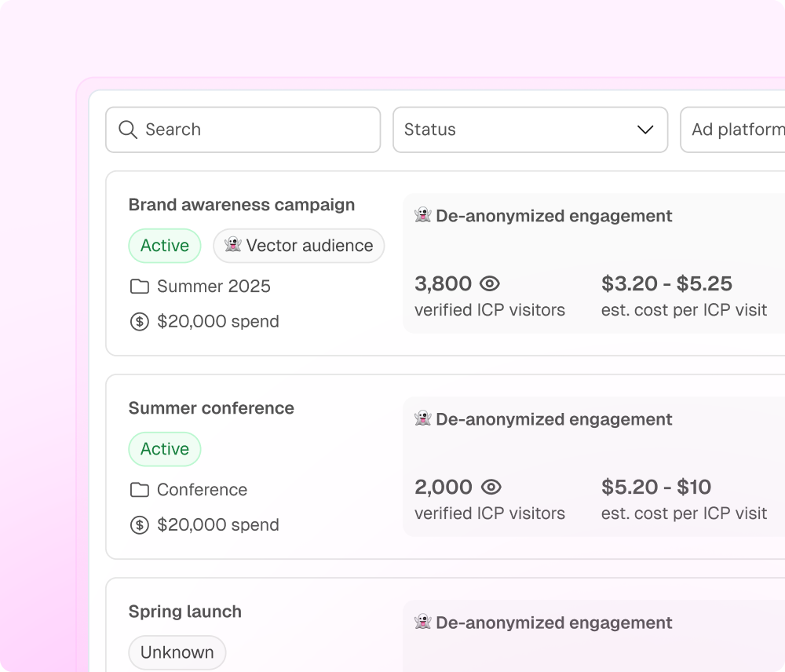Click folder icon next to Summer 2025
Screen dimensions: 785x672
pos(140,287)
